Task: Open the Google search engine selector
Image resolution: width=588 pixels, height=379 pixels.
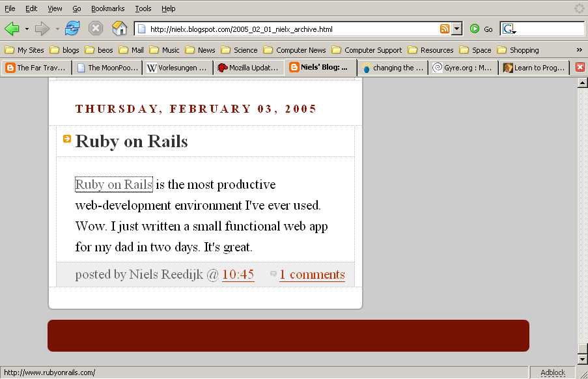Action: pos(509,29)
